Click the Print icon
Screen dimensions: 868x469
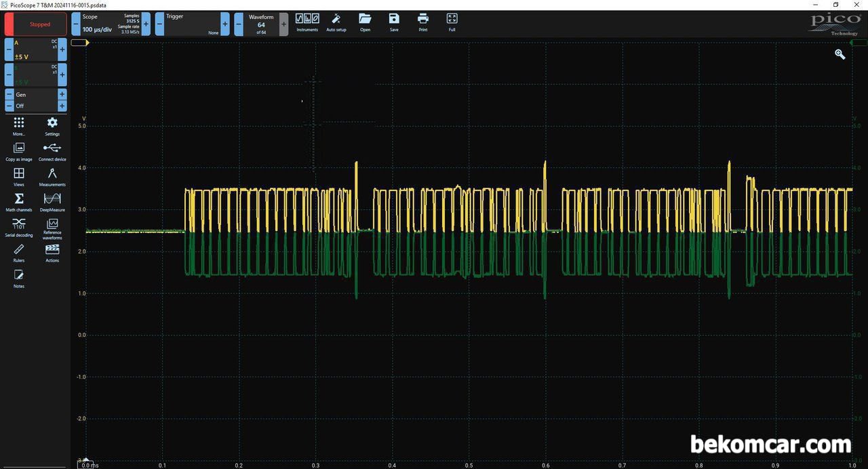(423, 22)
